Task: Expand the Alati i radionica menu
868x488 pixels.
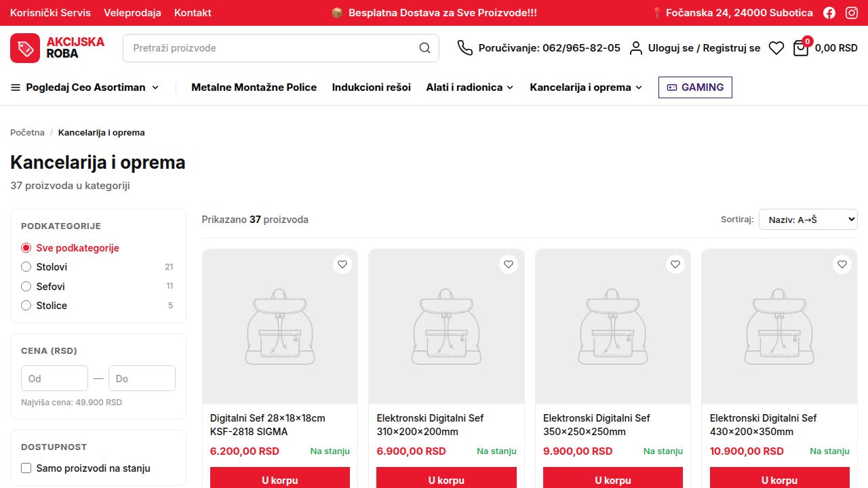Action: click(470, 87)
